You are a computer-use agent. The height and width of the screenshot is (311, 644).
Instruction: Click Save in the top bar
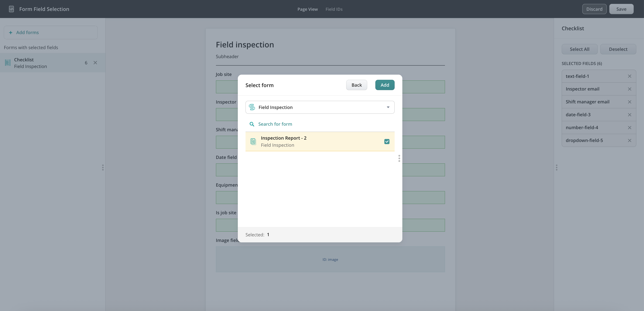click(621, 9)
